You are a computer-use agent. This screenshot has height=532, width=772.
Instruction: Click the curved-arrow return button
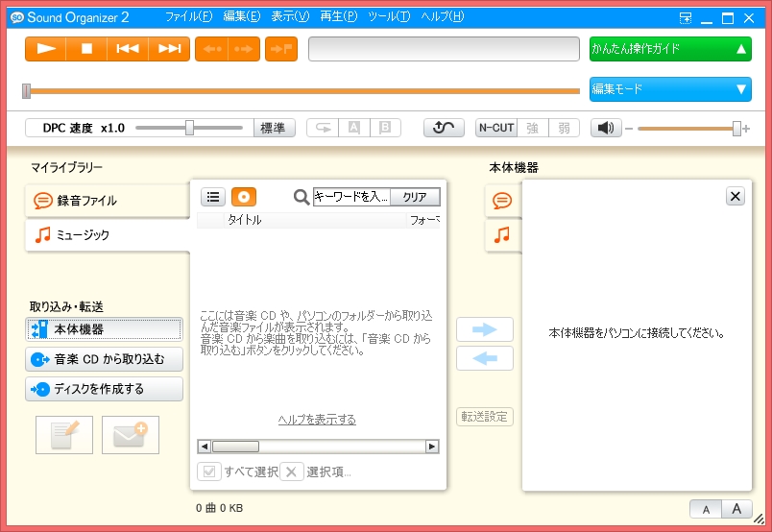click(x=444, y=128)
